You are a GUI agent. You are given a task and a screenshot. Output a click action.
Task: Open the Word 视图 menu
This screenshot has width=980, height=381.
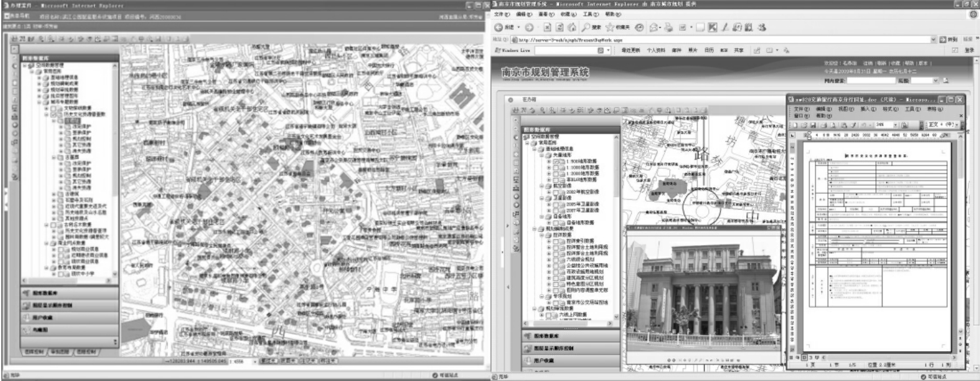tap(846, 109)
